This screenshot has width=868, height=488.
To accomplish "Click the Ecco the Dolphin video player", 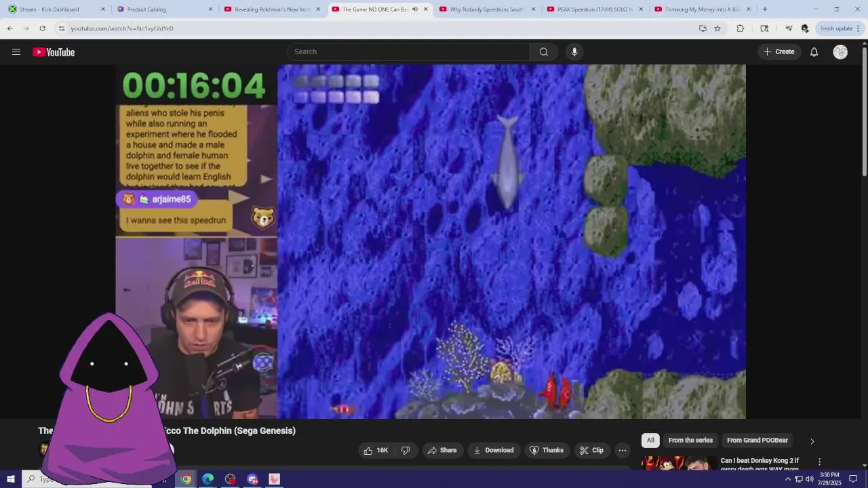I will coord(431,241).
